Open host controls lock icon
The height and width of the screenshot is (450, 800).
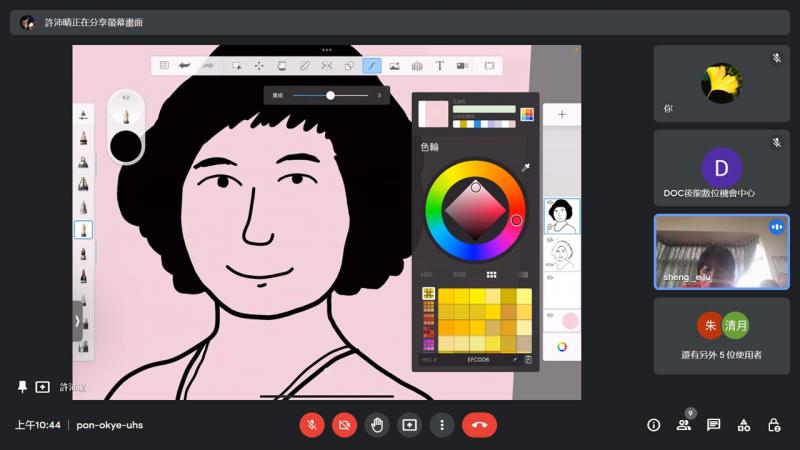coord(774,425)
